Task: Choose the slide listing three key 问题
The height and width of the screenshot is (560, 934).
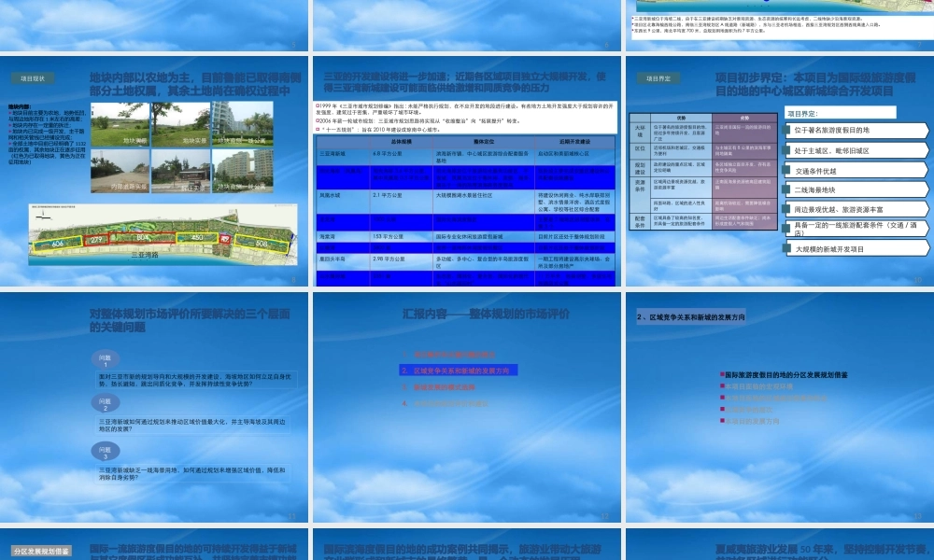Action: click(154, 407)
